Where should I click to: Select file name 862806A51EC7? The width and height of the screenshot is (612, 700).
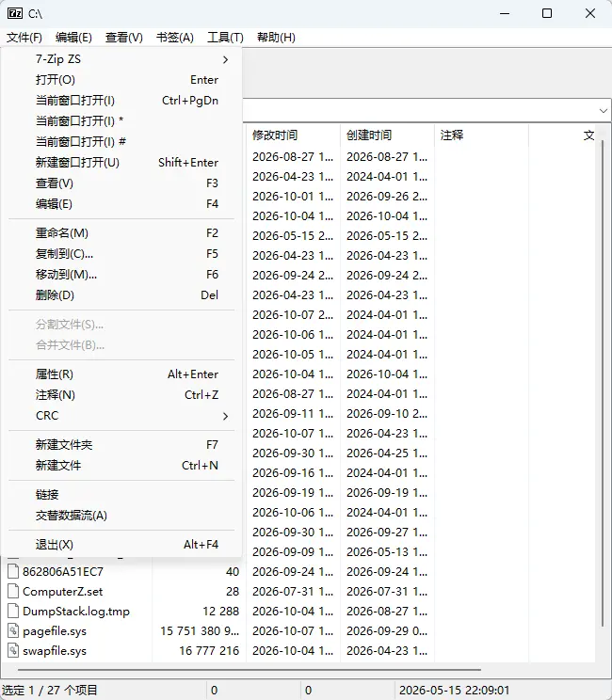tap(63, 571)
